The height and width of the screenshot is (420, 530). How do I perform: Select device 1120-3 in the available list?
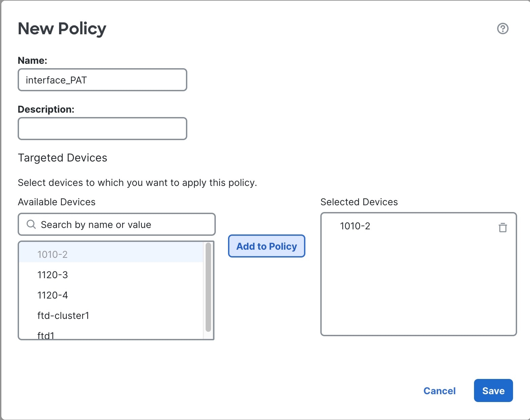[x=111, y=275]
